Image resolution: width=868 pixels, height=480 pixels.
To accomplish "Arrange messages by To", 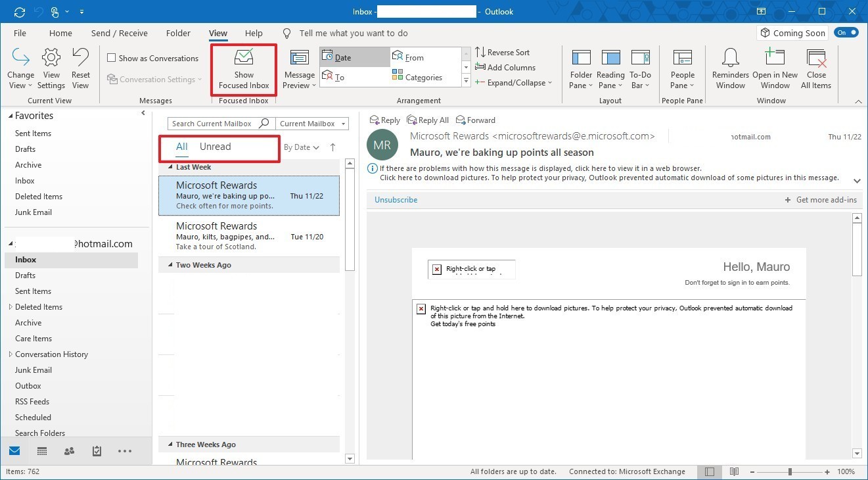I will pos(355,77).
